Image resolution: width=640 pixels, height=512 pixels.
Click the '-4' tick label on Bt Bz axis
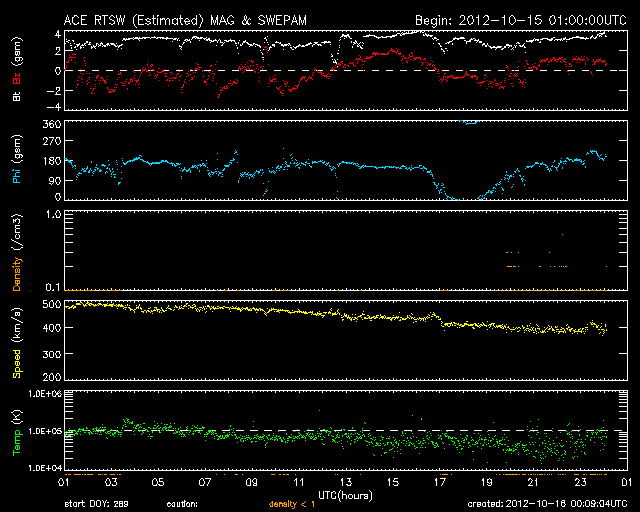point(53,107)
